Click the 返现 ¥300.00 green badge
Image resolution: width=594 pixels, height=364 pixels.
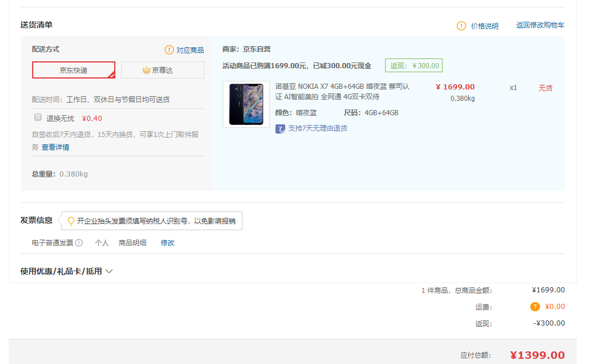pos(414,65)
